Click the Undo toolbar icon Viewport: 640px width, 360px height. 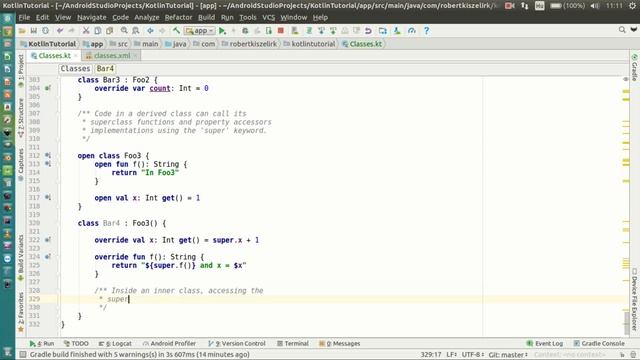pos(60,31)
